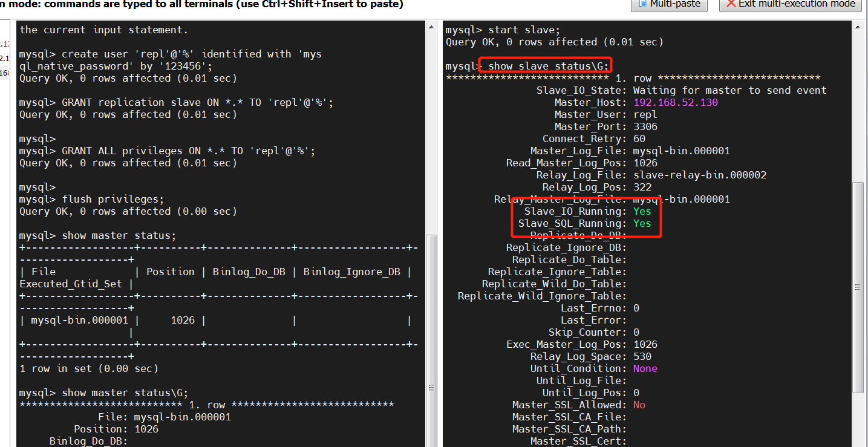Click right terminal scrollbar up arrow

[x=858, y=26]
